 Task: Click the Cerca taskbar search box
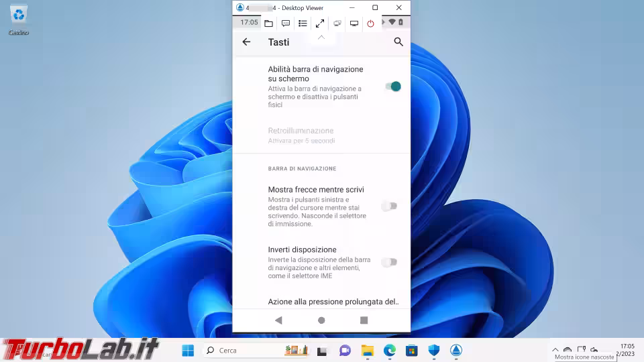tap(257, 351)
